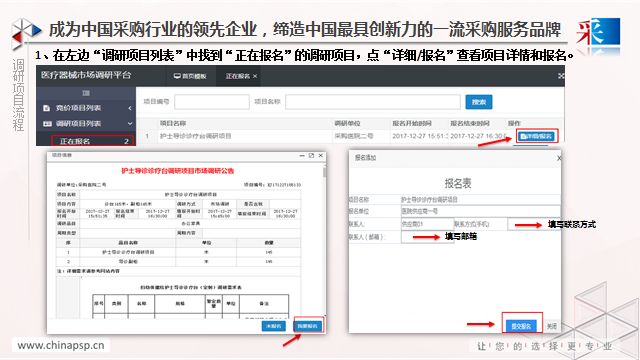The height and width of the screenshot is (360, 640).
Task: Click the 联系人(邮箱) input field
Action: click(x=427, y=237)
